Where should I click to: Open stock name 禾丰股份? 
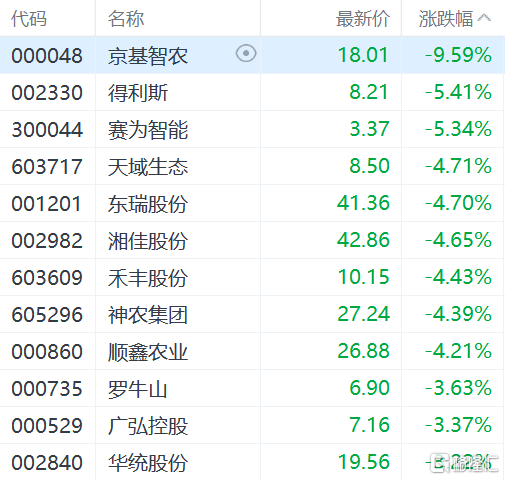[x=148, y=277]
